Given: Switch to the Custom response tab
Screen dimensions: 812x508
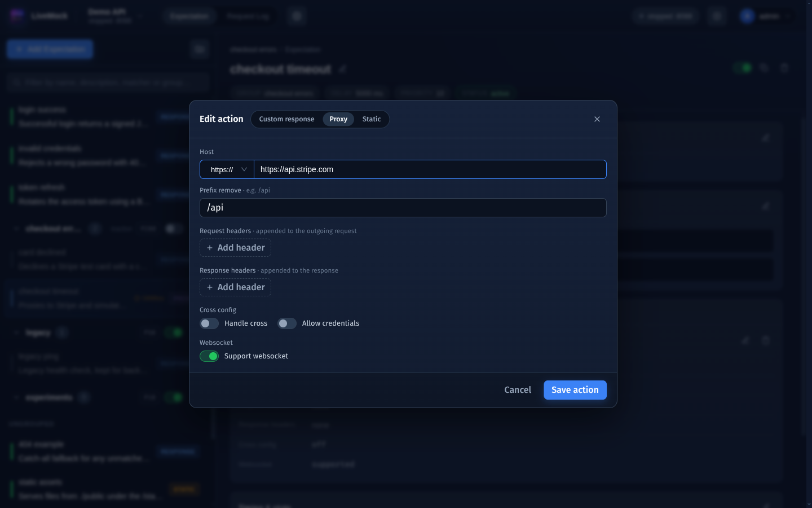Looking at the screenshot, I should [286, 119].
